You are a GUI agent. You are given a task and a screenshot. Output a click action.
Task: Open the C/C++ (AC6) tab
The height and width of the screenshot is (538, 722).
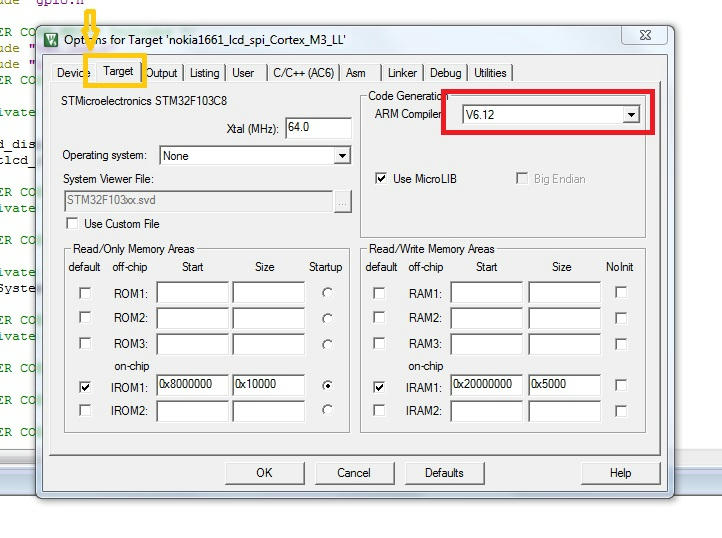click(303, 73)
